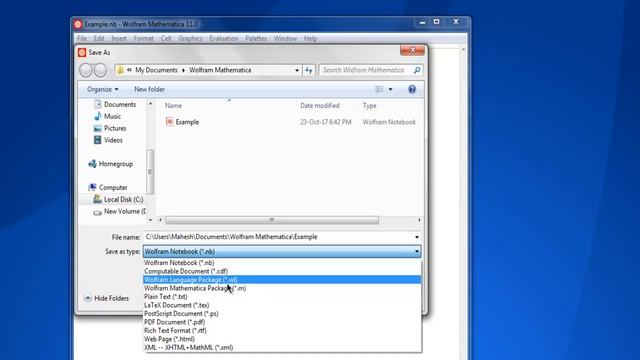Open the address bar path dropdown arrow
The image size is (640, 360).
[297, 70]
